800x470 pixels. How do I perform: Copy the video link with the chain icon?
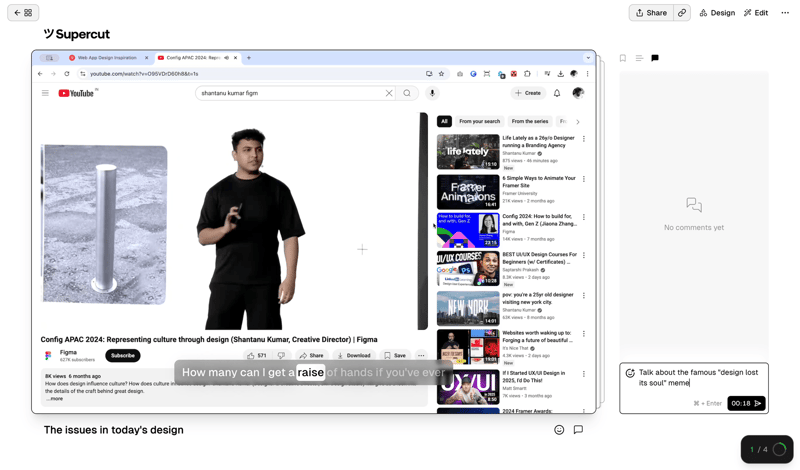point(682,13)
